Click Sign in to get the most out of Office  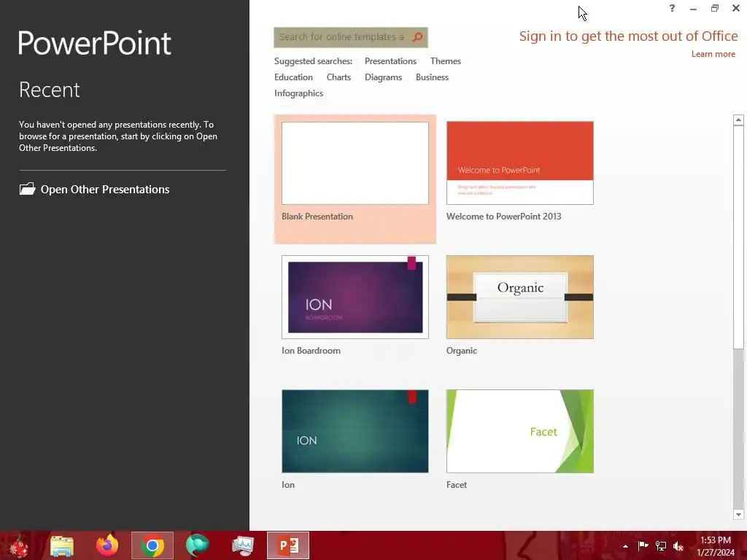(628, 36)
